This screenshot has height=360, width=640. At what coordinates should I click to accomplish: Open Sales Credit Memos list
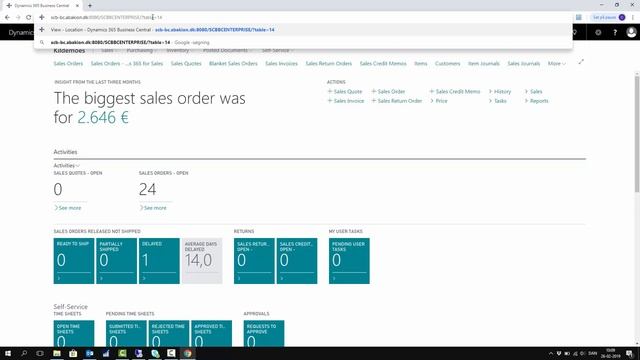pos(383,64)
